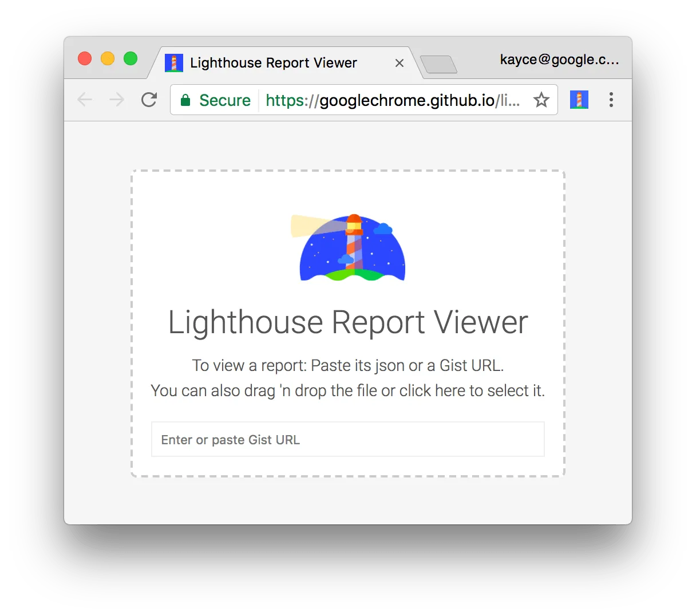Navigate back with the back arrow
This screenshot has width=696, height=616.
[x=85, y=100]
